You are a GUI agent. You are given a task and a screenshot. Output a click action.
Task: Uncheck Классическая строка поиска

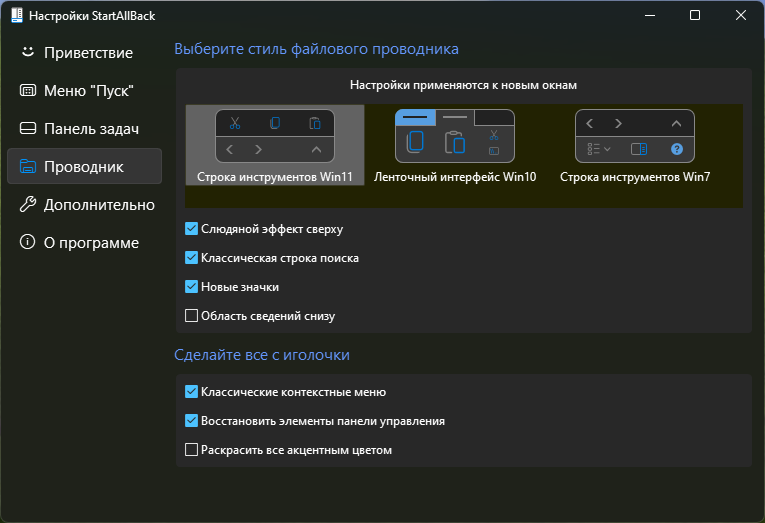click(192, 258)
